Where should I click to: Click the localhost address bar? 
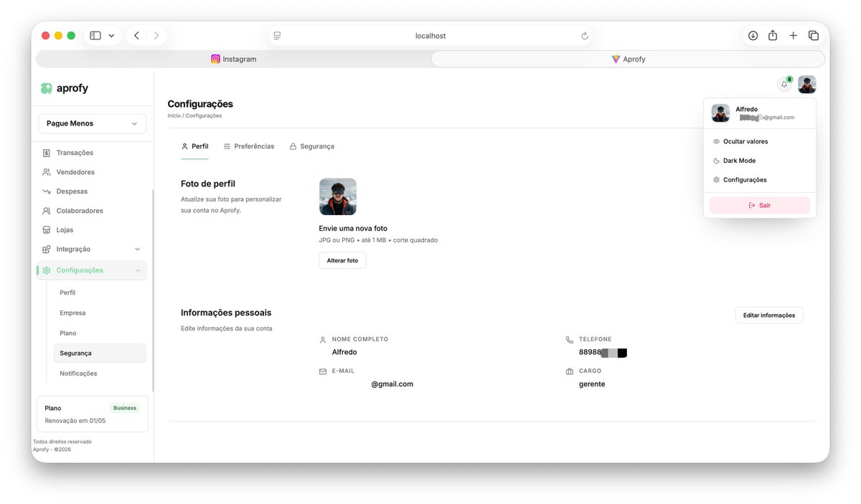(x=430, y=36)
